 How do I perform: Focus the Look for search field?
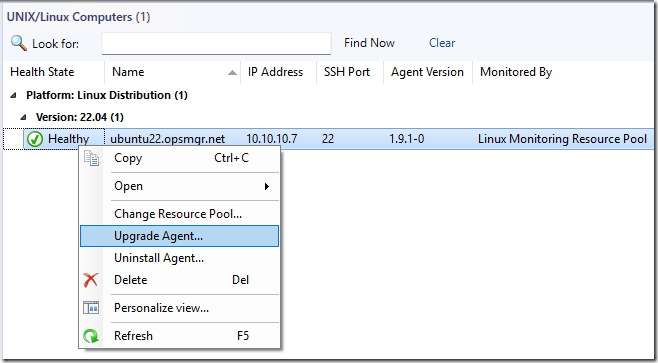[217, 43]
